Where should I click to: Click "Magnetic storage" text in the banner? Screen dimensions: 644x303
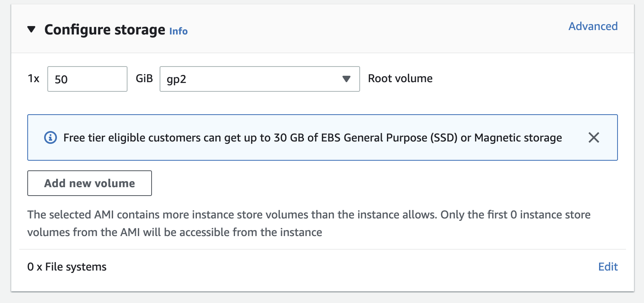click(518, 138)
